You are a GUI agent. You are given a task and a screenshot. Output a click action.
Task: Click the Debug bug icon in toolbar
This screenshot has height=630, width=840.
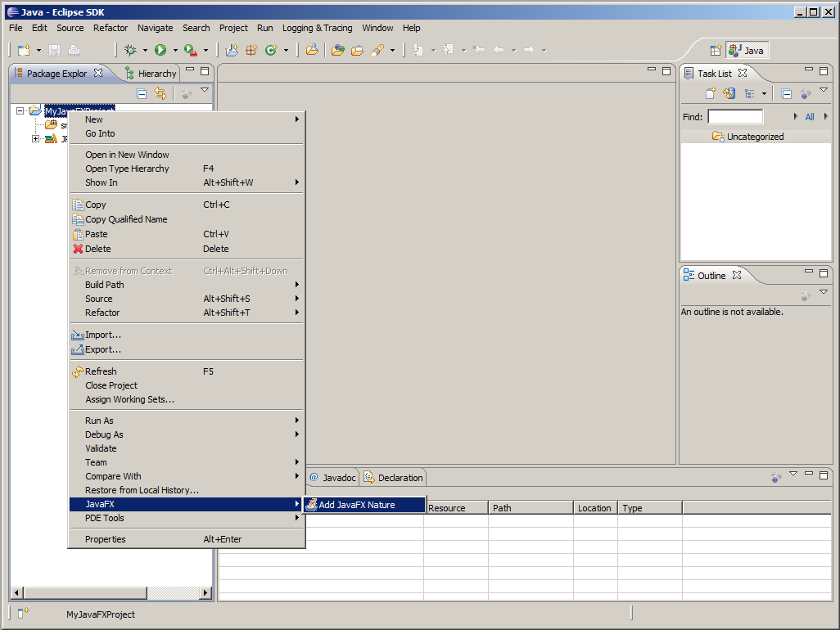click(130, 50)
